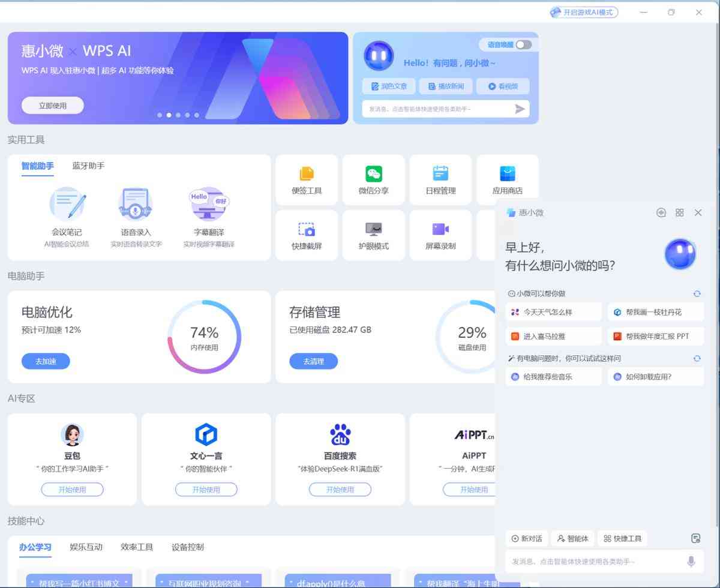The height and width of the screenshot is (588, 720).
Task: Launch the 语音录入 voice input tool
Action: (x=134, y=213)
